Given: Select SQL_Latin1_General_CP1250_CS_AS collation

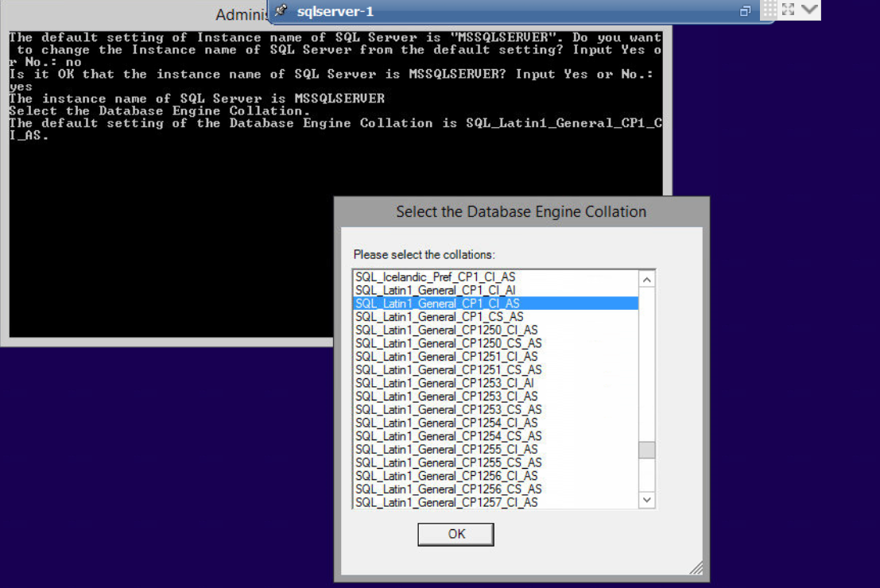Looking at the screenshot, I should tap(495, 343).
